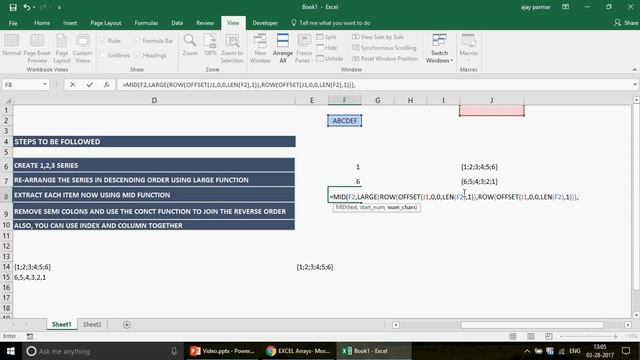Open Windows Start menu

click(x=11, y=351)
